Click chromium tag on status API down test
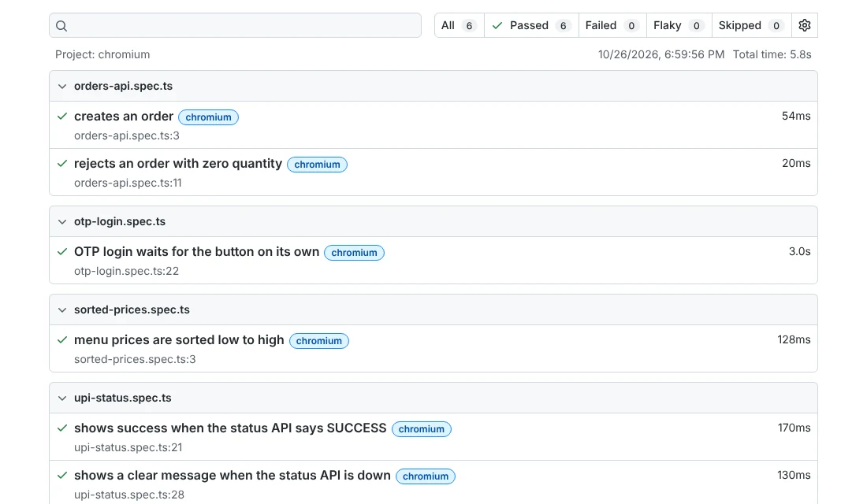 (x=426, y=476)
